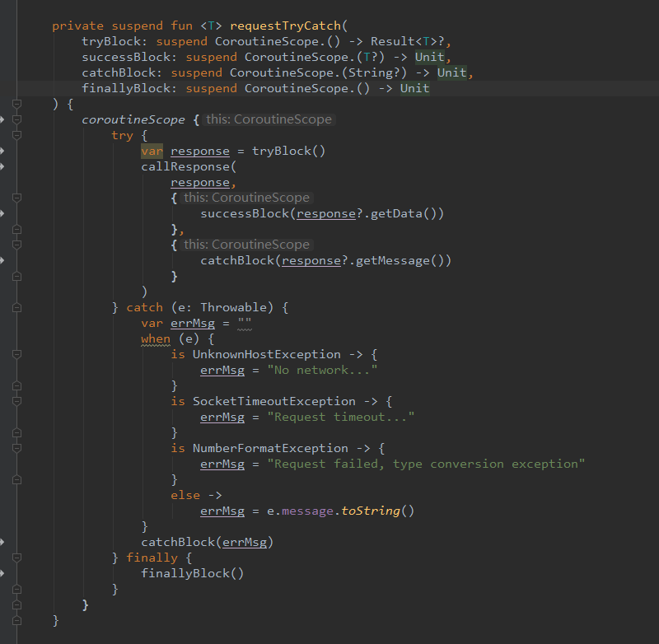Click suspend call arrow beside tryBlock() line

point(2,151)
